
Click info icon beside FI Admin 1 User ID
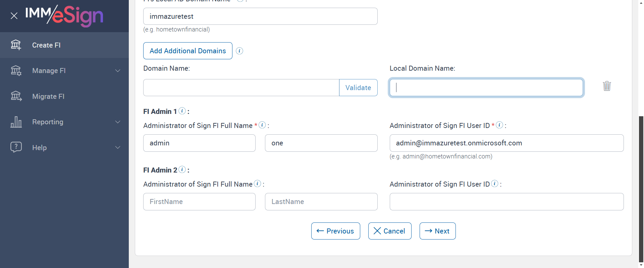coord(499,125)
